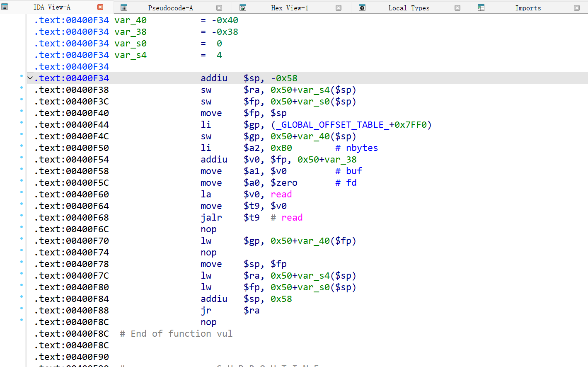Click the lw mnemonic at 00400F7C

(206, 276)
